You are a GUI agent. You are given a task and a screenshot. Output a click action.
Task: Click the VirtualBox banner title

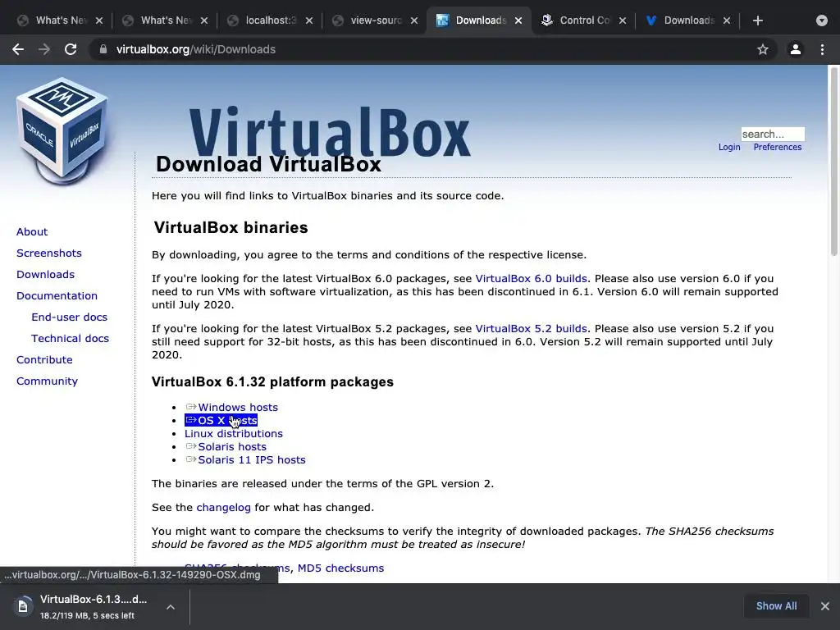330,134
